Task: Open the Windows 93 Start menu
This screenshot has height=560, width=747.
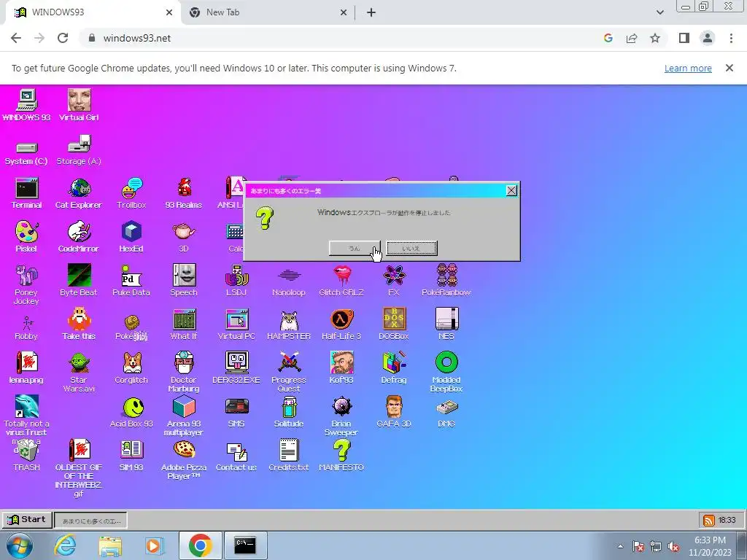Action: (27, 519)
